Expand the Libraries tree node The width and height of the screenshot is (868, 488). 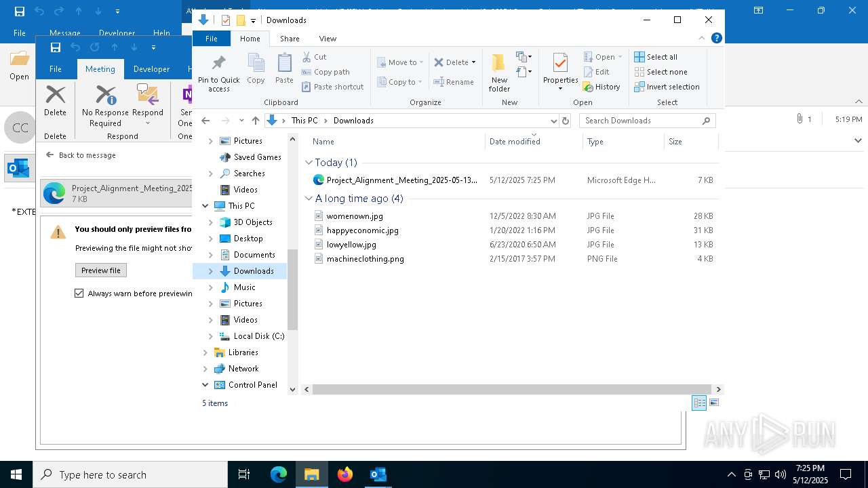tap(205, 352)
